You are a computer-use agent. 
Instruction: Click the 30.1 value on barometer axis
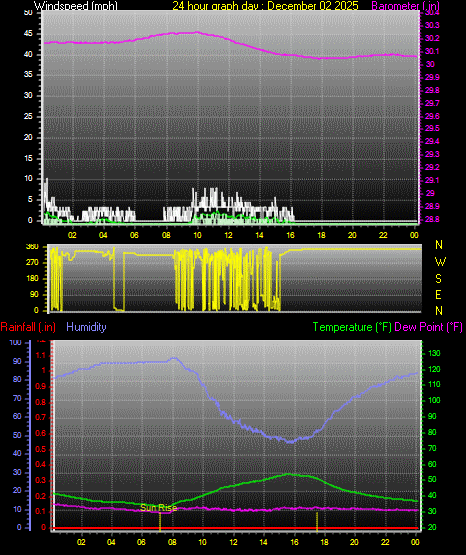tap(432, 51)
